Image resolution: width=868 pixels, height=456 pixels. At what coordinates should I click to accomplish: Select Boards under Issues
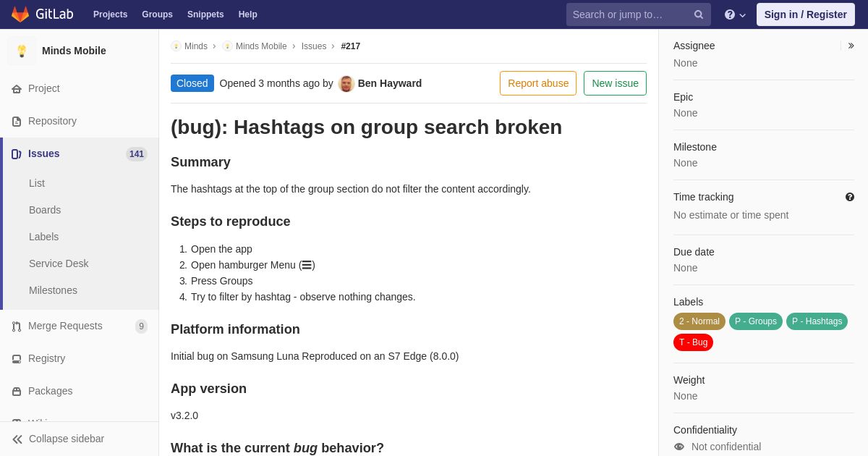click(x=45, y=210)
